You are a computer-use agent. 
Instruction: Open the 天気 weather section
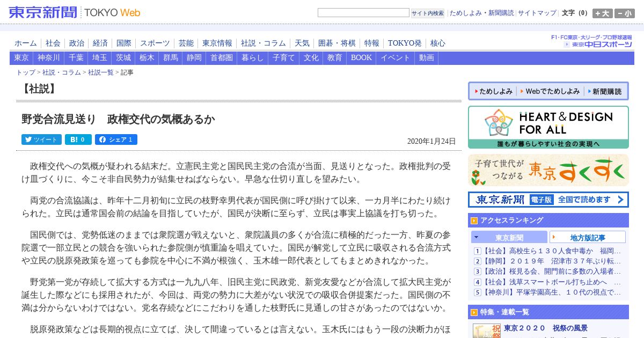point(302,43)
